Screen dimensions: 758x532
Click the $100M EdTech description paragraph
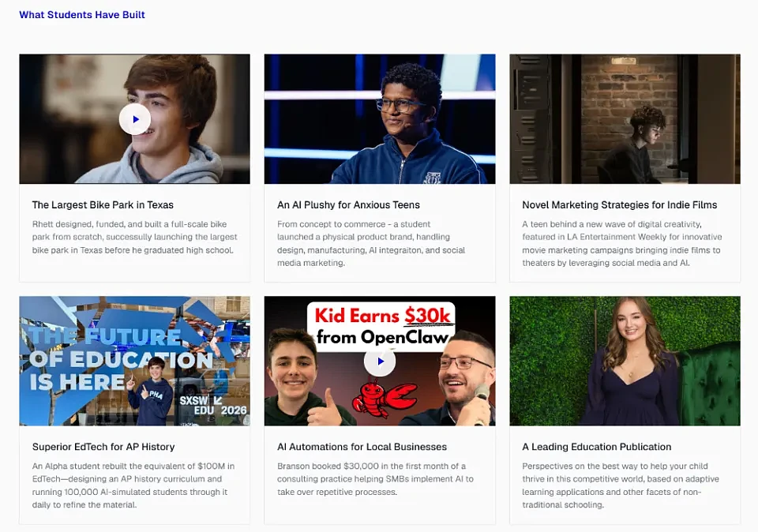click(x=133, y=485)
